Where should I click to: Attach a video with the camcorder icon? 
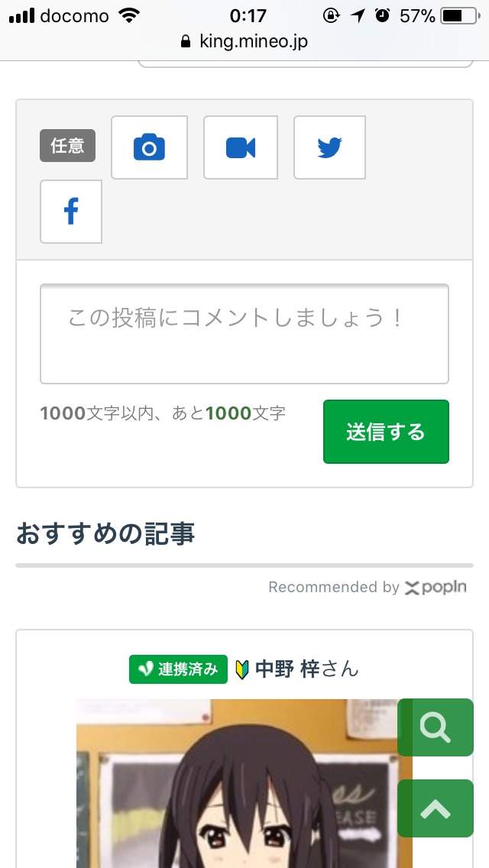click(240, 147)
